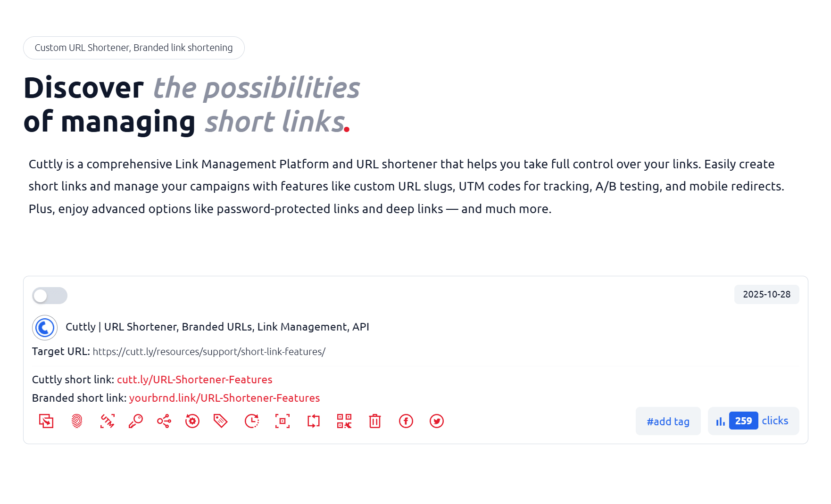
Task: Open the yourbrnd.link branded short link
Action: [224, 398]
